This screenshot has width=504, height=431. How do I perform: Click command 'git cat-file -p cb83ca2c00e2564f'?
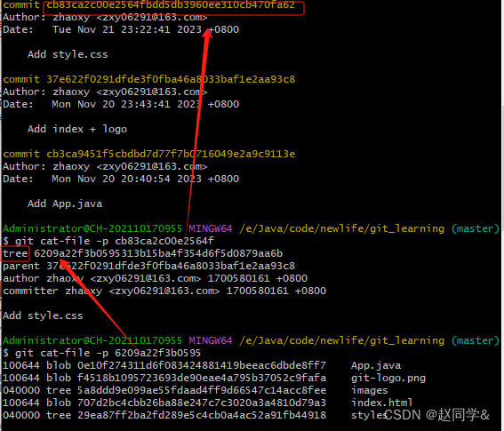pyautogui.click(x=115, y=241)
